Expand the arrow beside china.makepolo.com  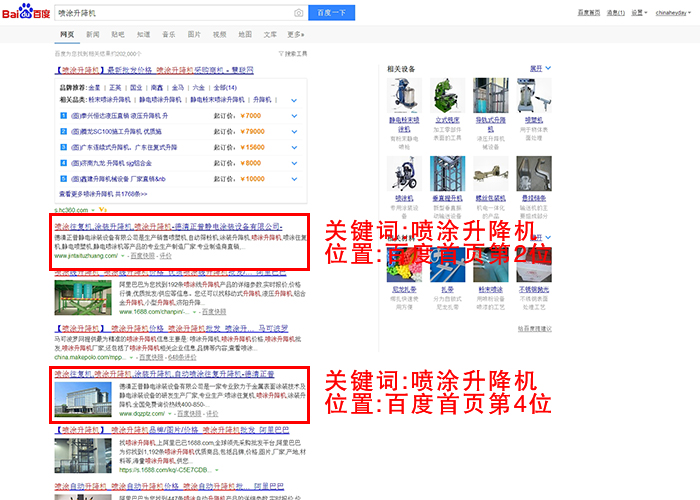coord(131,358)
